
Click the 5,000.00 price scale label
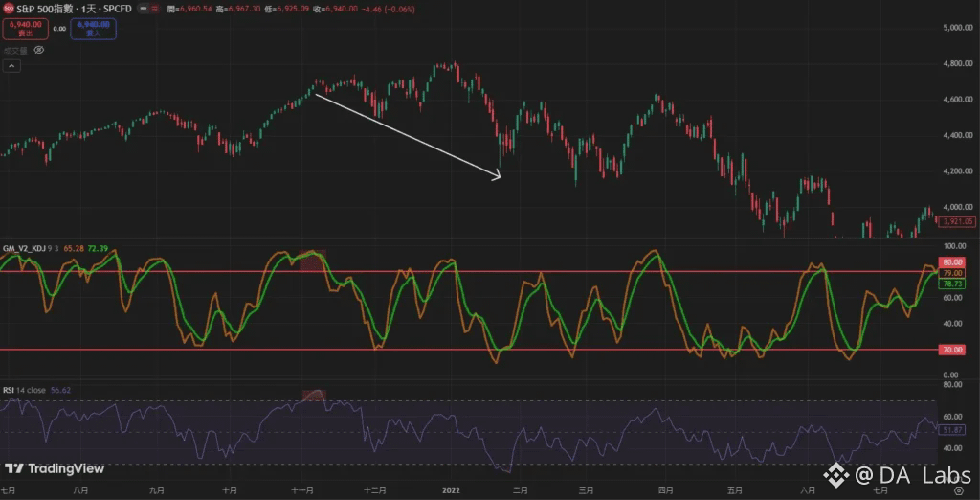957,28
